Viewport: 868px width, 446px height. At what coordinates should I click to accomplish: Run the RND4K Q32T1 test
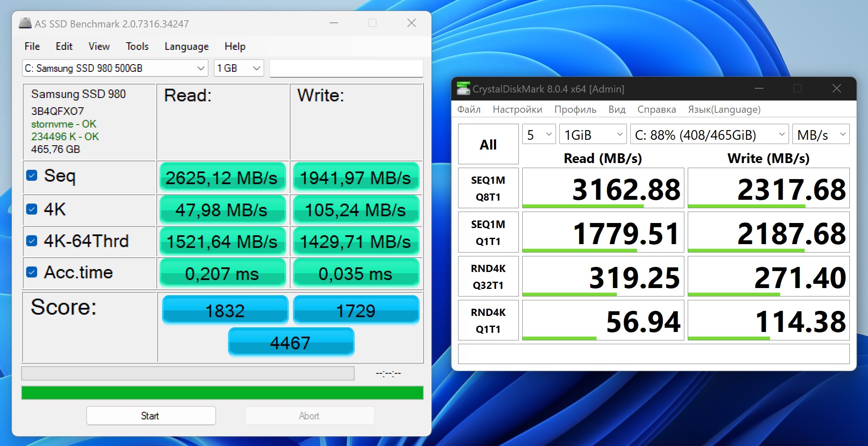tap(488, 276)
